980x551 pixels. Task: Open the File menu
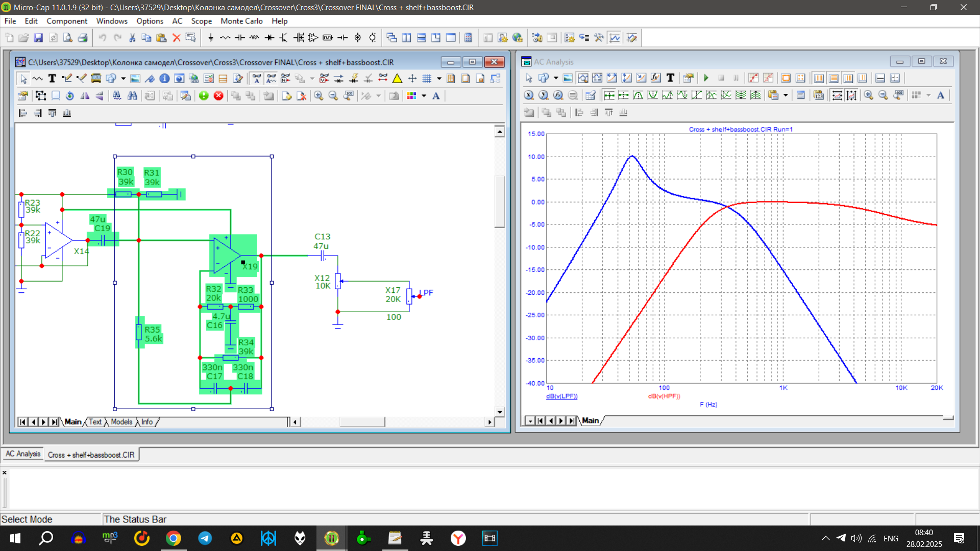[10, 21]
